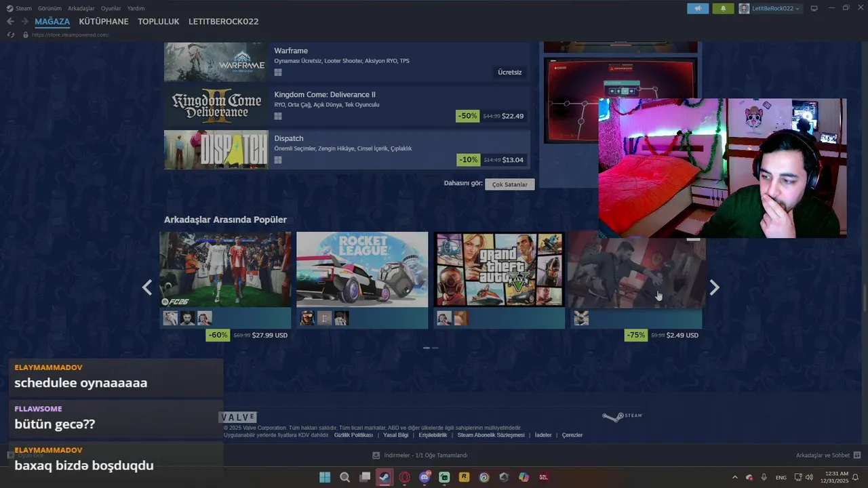Click first friend avatar under FC 26
This screenshot has height=488, width=868.
[x=170, y=318]
